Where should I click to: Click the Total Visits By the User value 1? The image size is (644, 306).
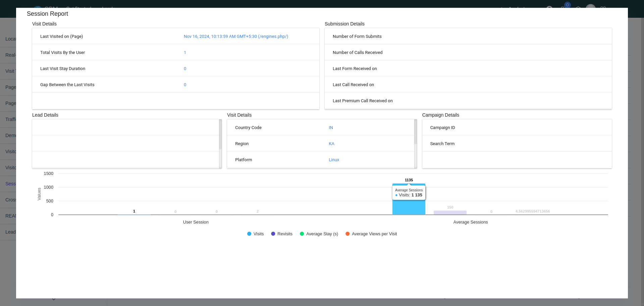pyautogui.click(x=185, y=53)
